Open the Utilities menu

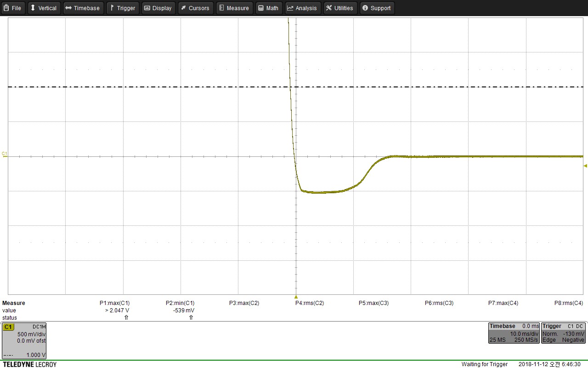(340, 8)
